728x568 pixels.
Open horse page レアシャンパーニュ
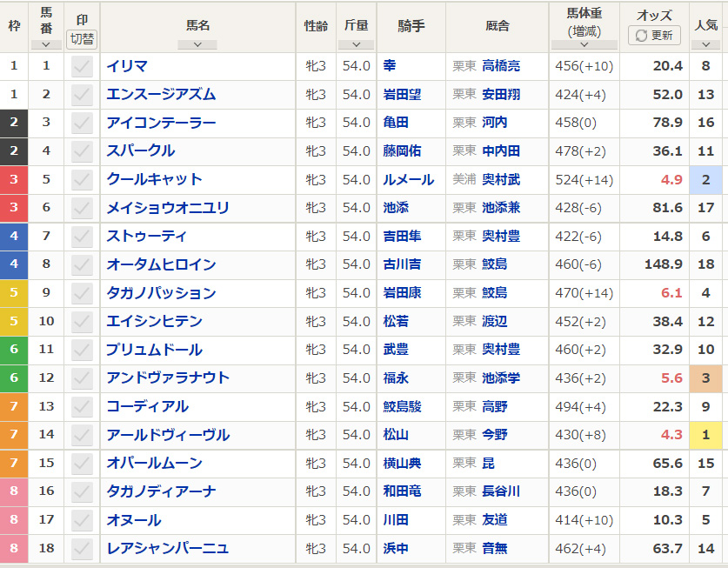[168, 548]
